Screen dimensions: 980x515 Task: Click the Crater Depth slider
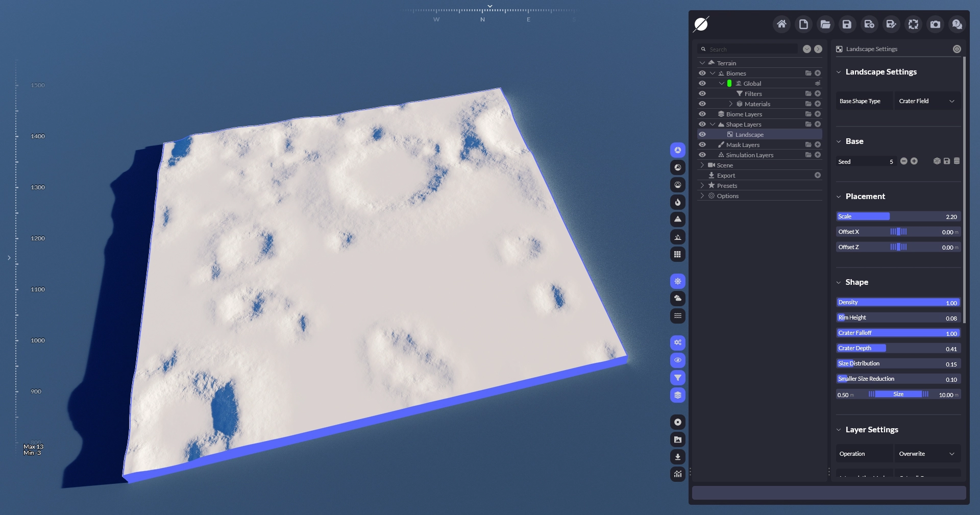(x=898, y=348)
